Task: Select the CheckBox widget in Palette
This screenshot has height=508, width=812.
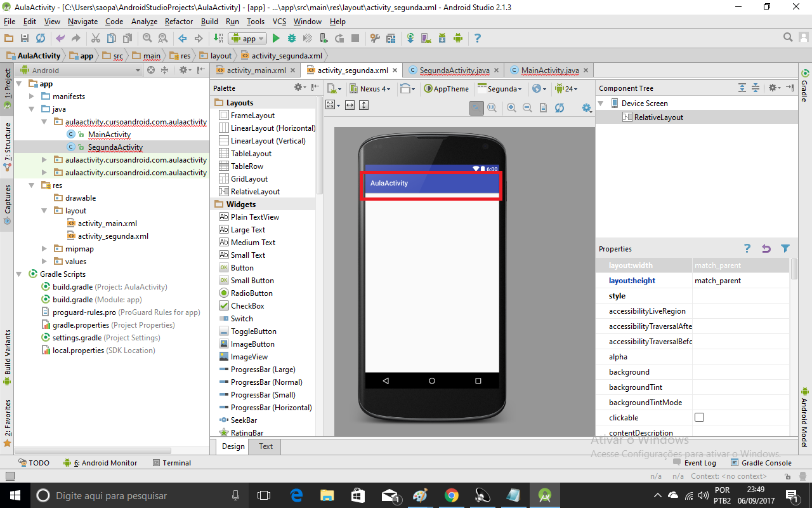Action: pyautogui.click(x=247, y=306)
